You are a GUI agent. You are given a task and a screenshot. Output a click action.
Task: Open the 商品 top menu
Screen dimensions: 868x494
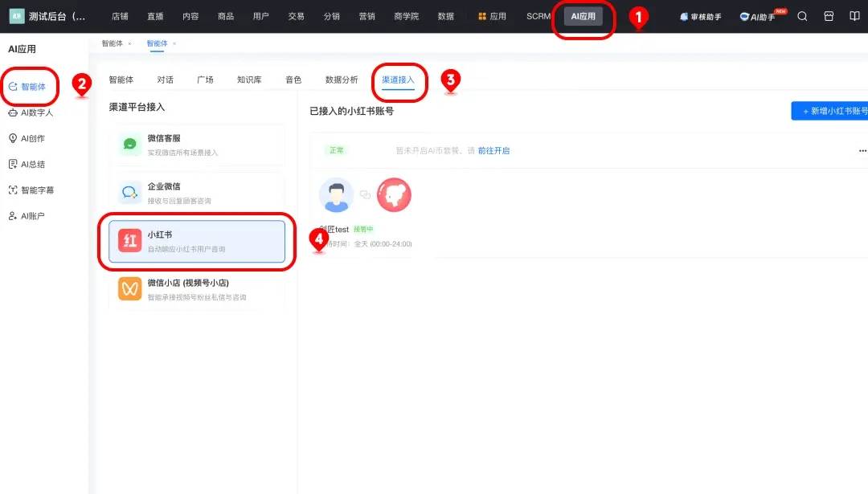click(226, 17)
